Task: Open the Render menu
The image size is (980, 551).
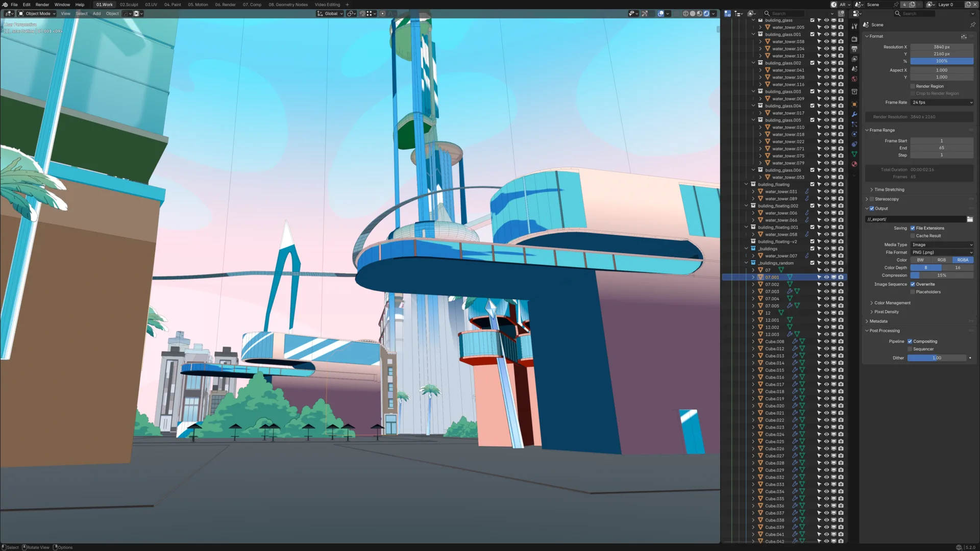Action: [x=42, y=5]
